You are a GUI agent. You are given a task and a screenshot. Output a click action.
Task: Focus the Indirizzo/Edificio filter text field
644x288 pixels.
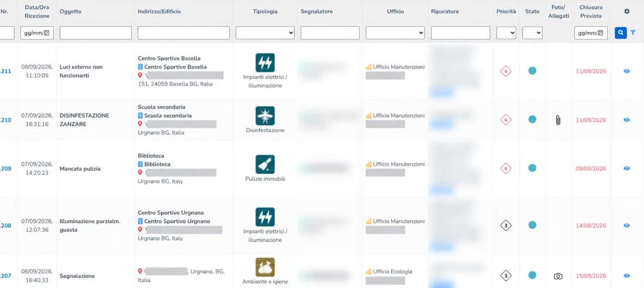(184, 33)
